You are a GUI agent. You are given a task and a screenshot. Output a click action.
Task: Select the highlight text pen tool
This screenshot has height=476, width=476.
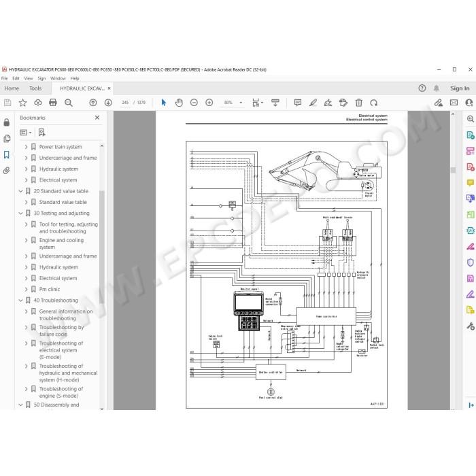[313, 103]
